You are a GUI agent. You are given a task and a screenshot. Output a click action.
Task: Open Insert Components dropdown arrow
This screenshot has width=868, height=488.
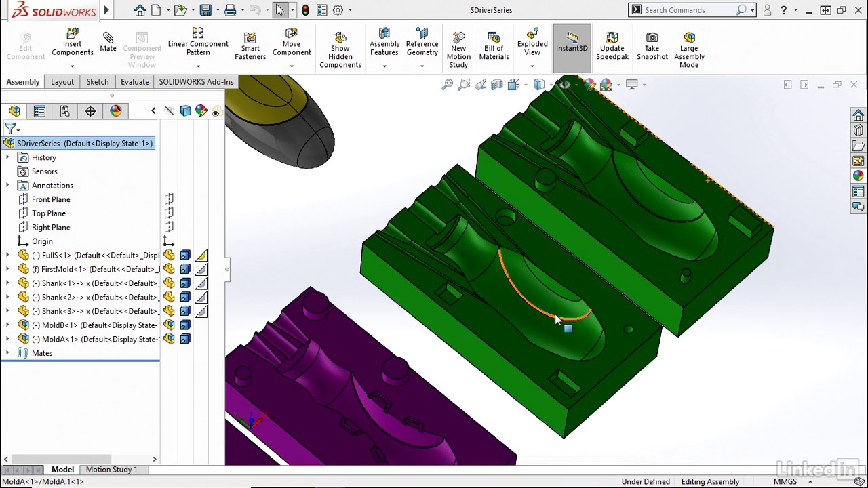point(72,66)
